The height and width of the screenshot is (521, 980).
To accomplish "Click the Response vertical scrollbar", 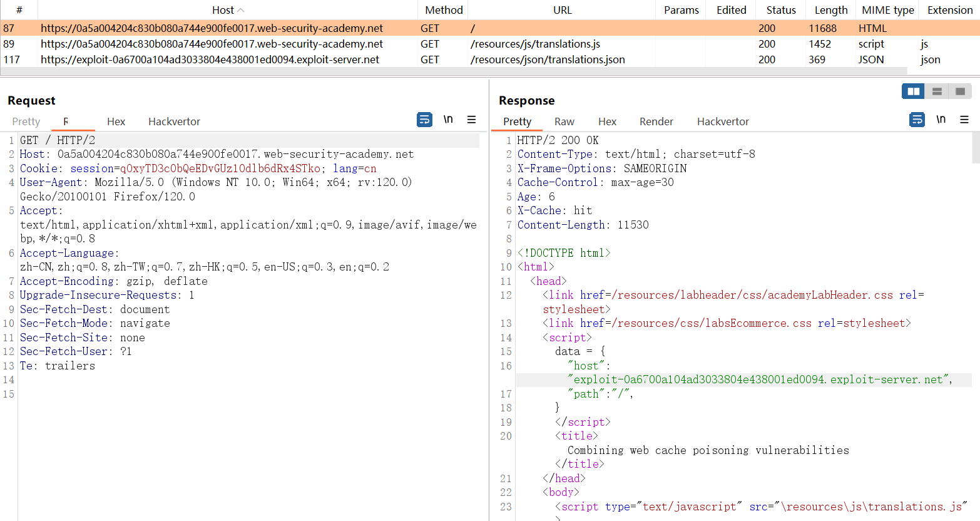I will pos(976,149).
